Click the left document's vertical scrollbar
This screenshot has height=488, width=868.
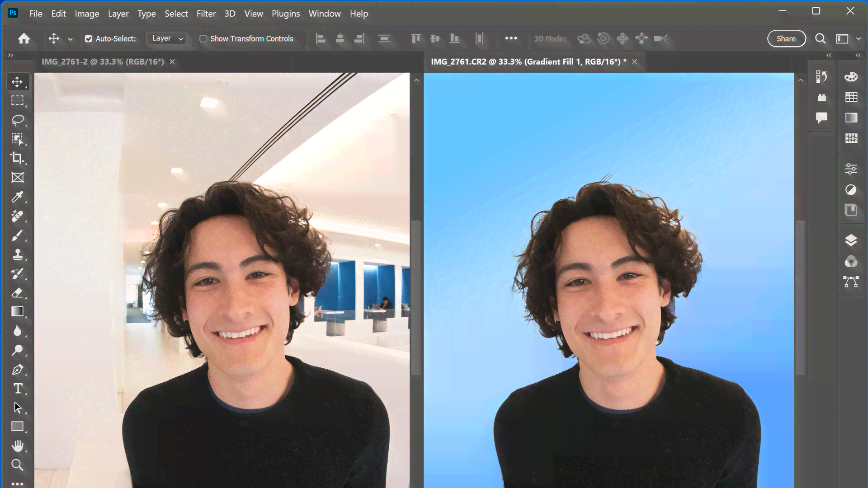coord(416,298)
